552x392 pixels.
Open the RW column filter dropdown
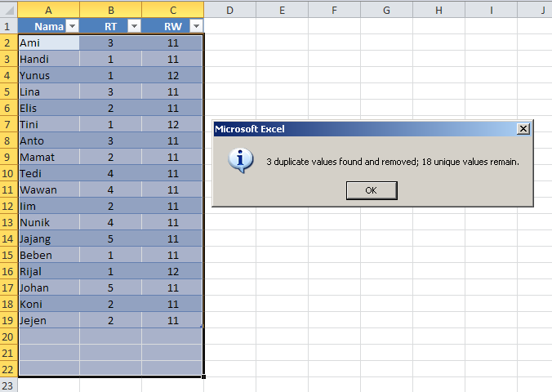[196, 26]
